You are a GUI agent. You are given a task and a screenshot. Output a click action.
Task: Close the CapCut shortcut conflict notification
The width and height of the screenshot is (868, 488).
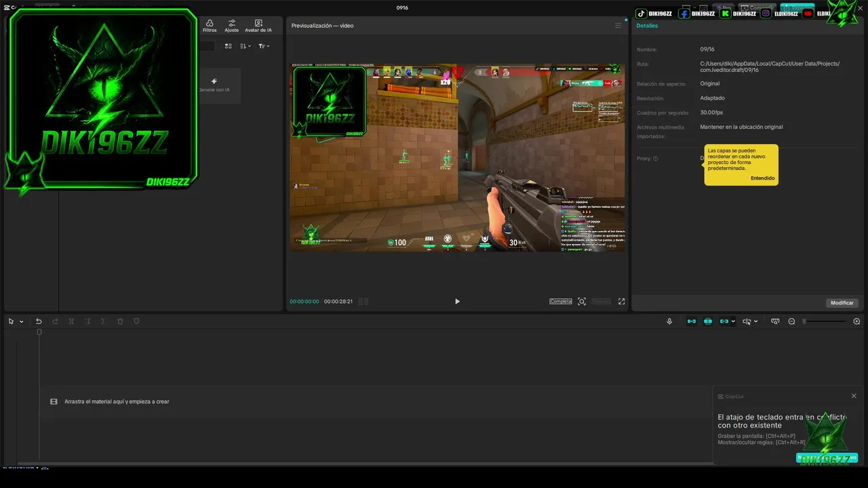[x=854, y=396]
